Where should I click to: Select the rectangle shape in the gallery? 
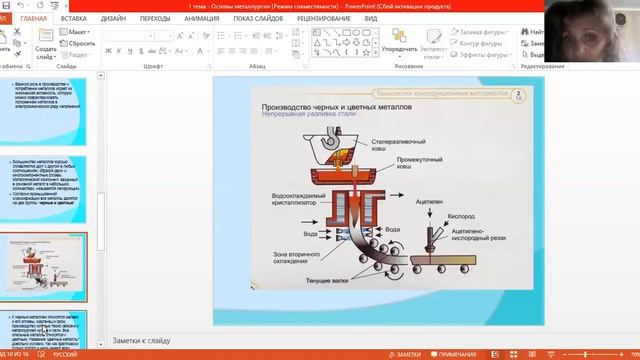pos(347,32)
